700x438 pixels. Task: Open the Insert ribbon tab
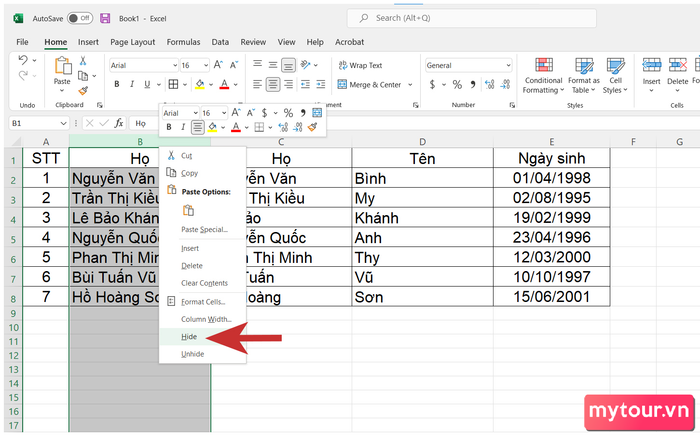(x=88, y=42)
